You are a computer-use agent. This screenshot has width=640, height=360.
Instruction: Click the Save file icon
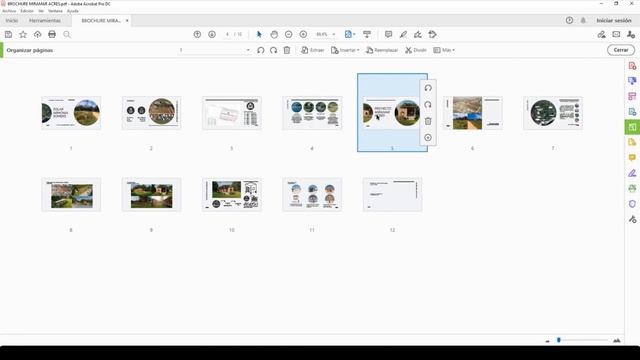coord(9,35)
